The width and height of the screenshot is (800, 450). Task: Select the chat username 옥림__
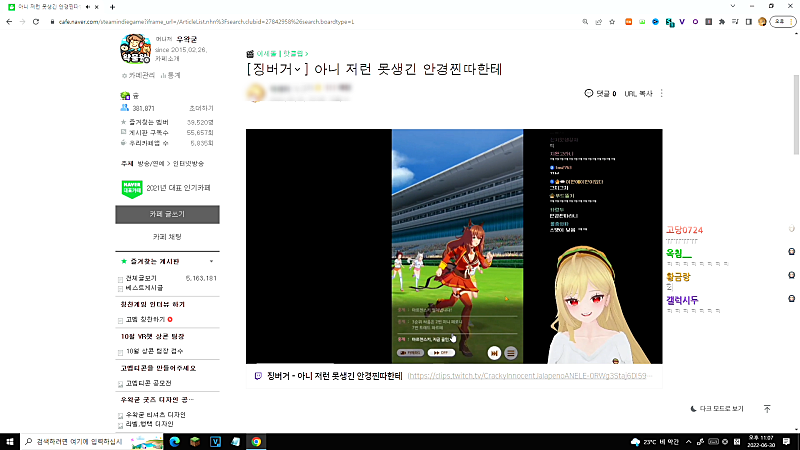click(x=679, y=253)
